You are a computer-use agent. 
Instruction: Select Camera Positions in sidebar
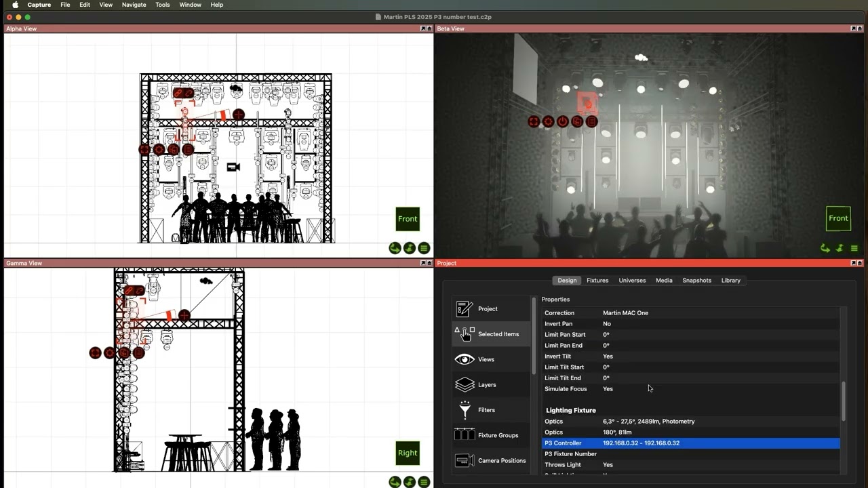tap(502, 460)
